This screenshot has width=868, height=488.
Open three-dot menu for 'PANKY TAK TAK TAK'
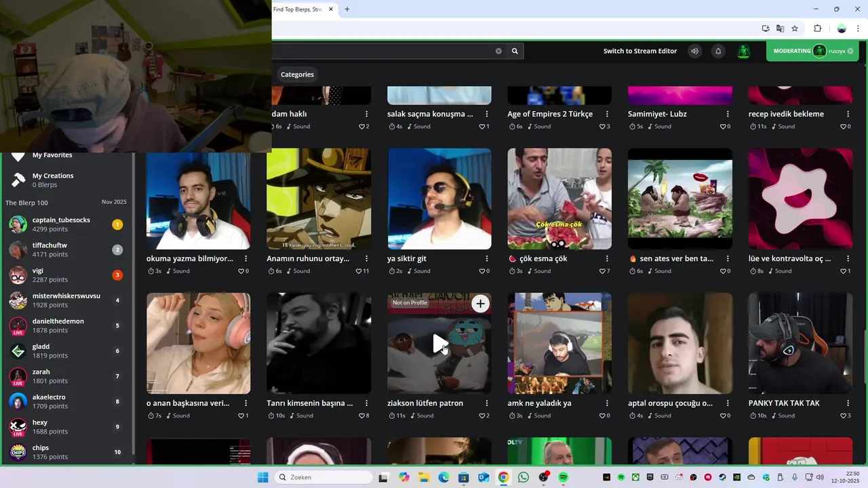848,403
